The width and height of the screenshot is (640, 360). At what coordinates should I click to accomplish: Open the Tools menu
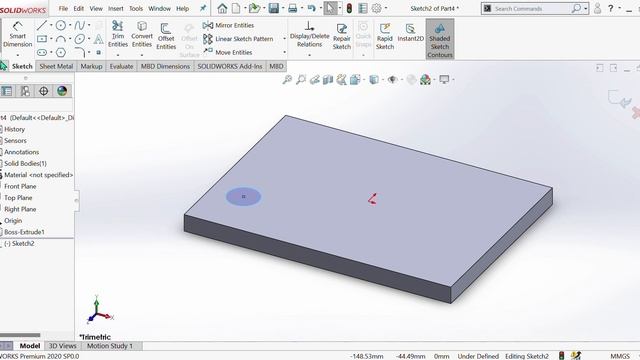coord(136,8)
